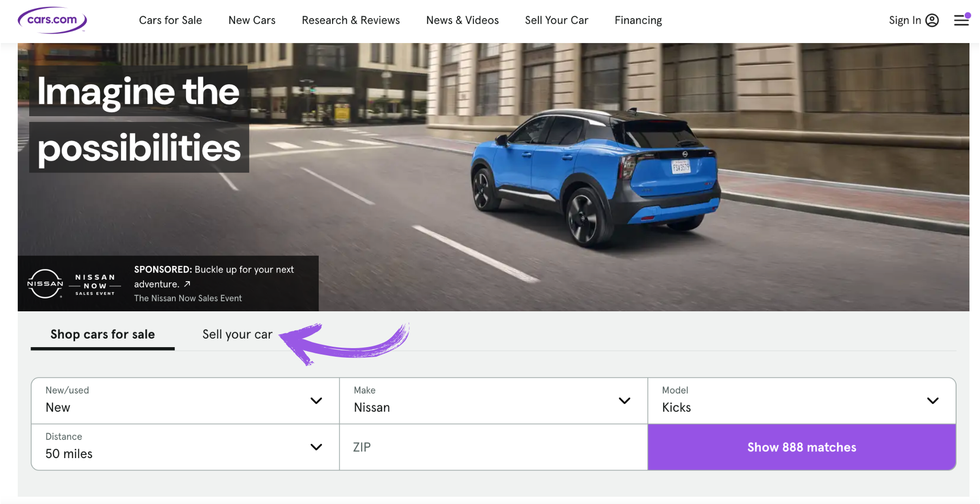The width and height of the screenshot is (980, 504).
Task: Click the cars.com logo
Action: 52,20
